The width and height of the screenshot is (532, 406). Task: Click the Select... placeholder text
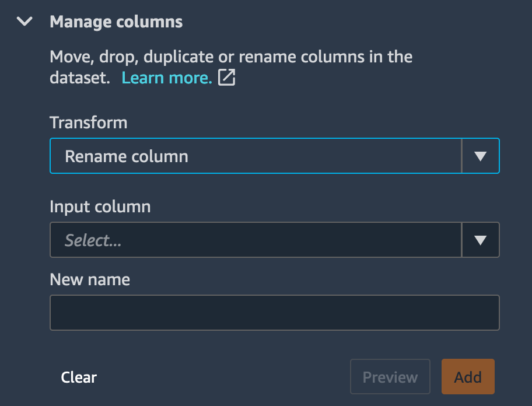pos(93,240)
